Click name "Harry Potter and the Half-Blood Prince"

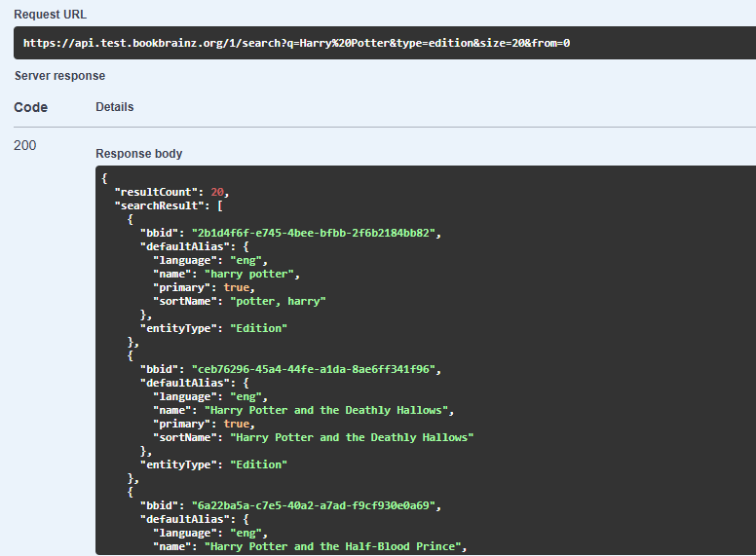[x=334, y=546]
